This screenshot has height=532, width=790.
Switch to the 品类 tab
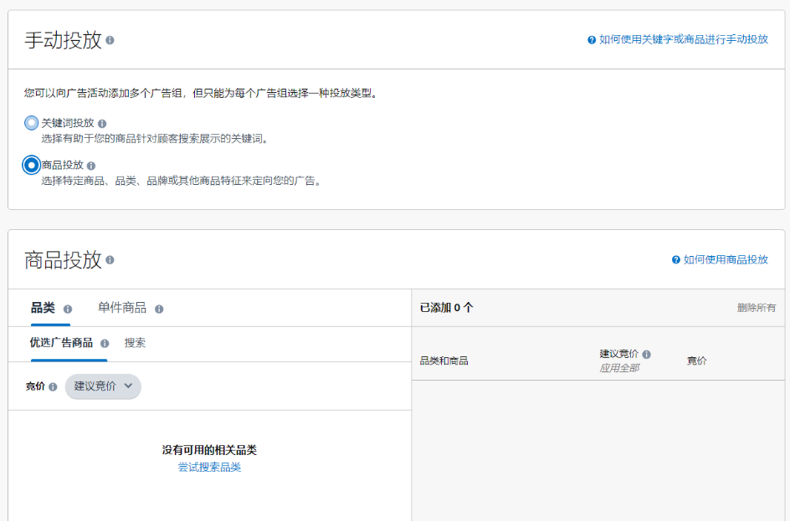43,308
